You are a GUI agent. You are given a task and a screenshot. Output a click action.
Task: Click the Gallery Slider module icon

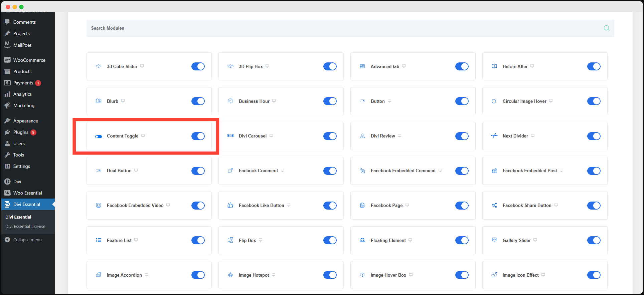coord(494,240)
